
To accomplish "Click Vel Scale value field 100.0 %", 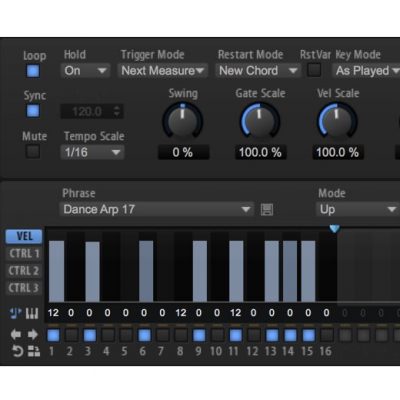I will [x=338, y=153].
